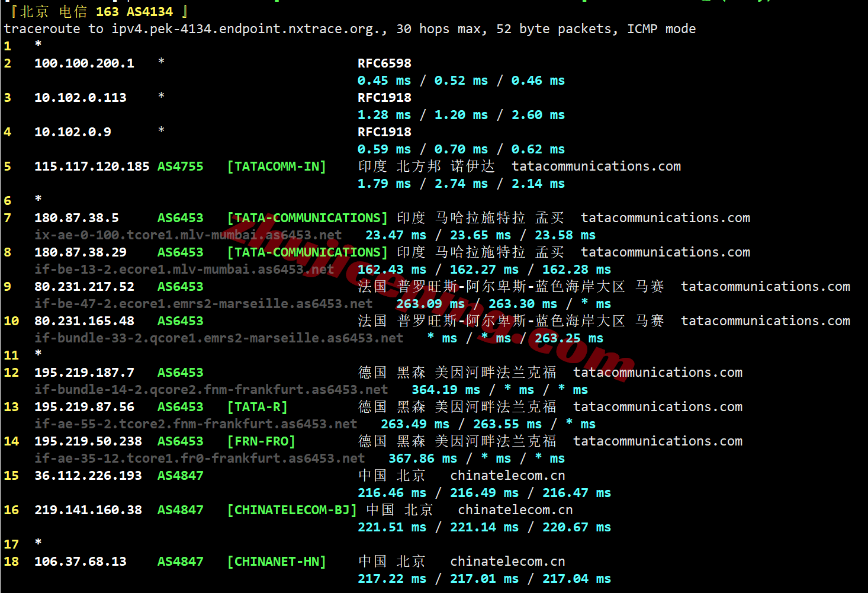Click IP address 36.112.226.193

coord(88,476)
